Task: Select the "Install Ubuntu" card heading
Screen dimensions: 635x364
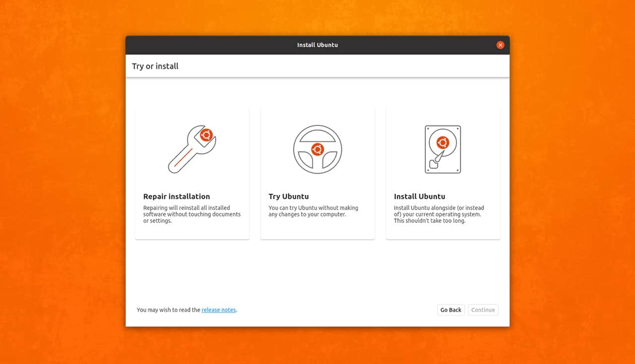Action: pos(420,196)
